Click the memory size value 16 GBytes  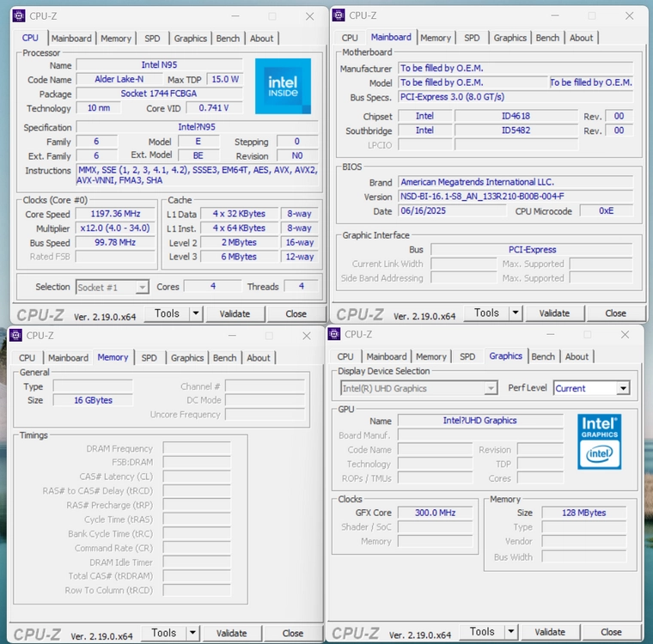pos(94,400)
